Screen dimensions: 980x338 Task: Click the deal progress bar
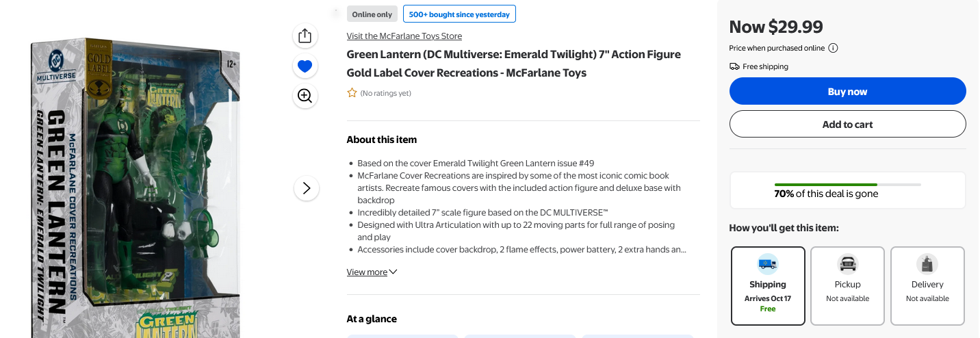847,185
